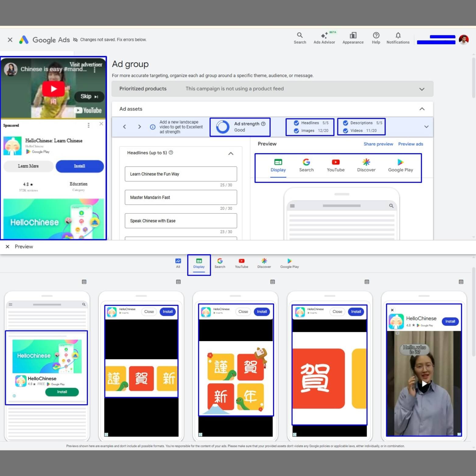Select the Google Play tab in bottom preview
This screenshot has width=476, height=476.
click(289, 263)
